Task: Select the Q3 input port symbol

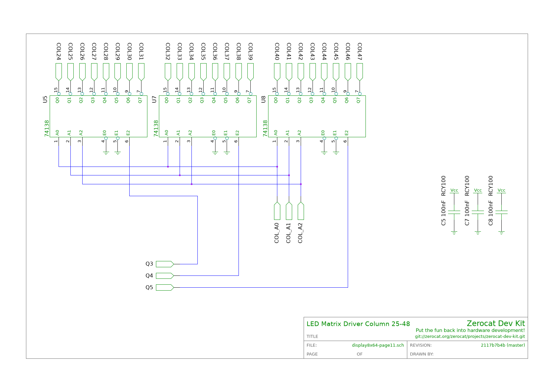Action: coord(165,264)
